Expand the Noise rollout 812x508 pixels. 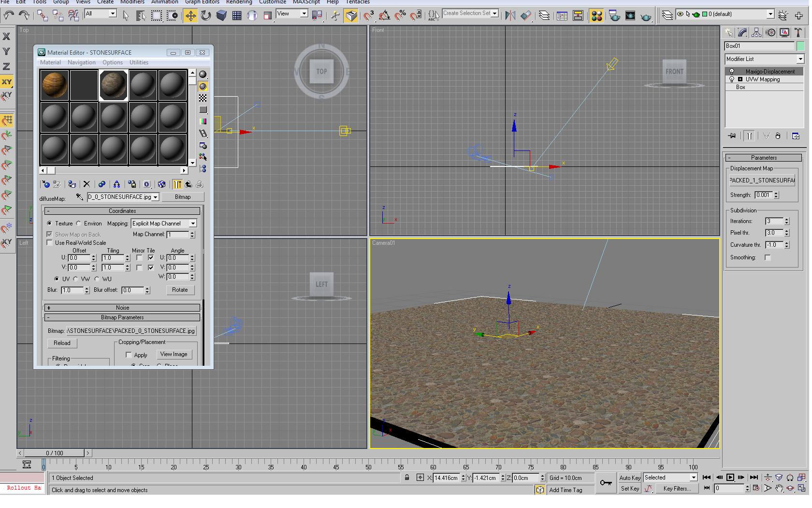[122, 308]
